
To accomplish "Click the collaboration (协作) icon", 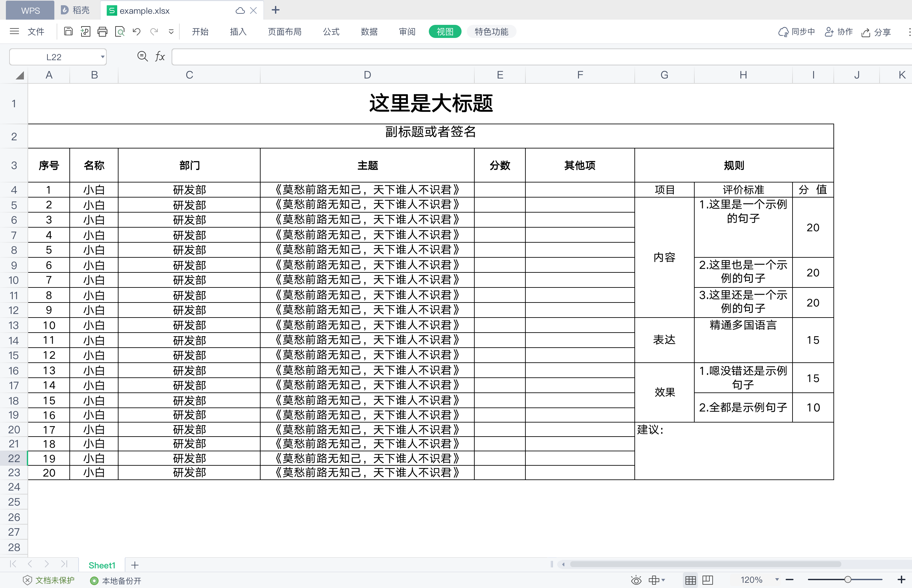I will 830,32.
